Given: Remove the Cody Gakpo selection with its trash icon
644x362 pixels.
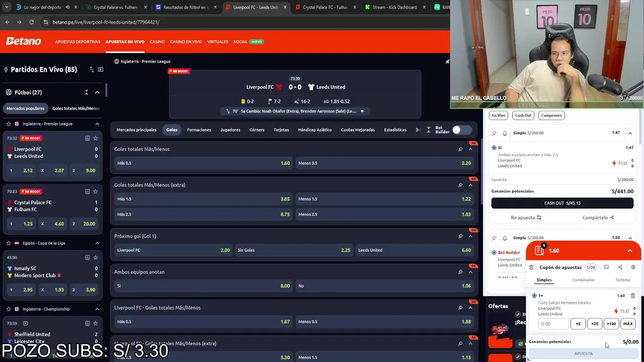Looking at the screenshot, I should click(x=633, y=296).
